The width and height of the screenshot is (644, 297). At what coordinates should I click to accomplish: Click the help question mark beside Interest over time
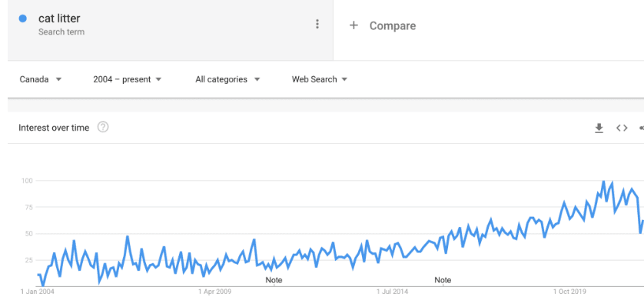103,128
